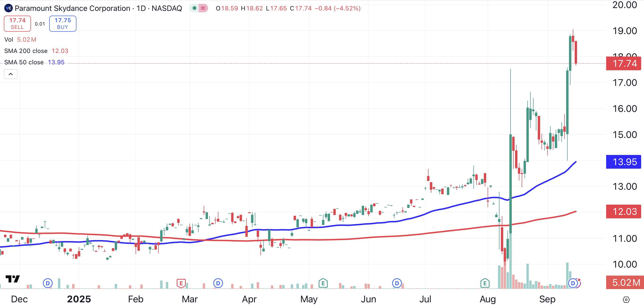Open the August earnings E marker
Viewport: 644px width, 308px height.
point(485,283)
